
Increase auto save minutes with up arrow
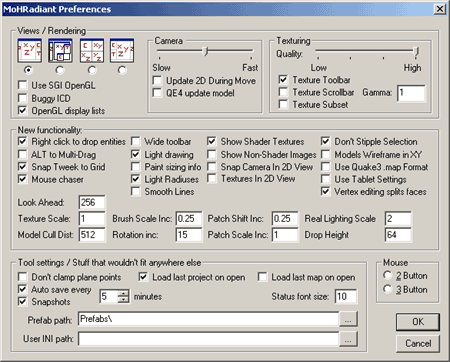point(123,293)
